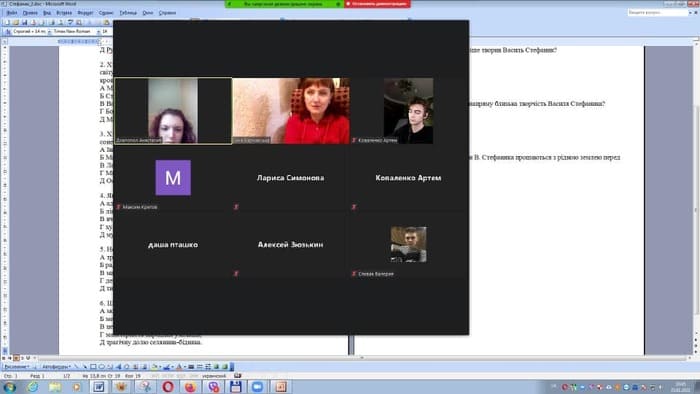Screen dimensions: 700x394
Task: Click the Viber icon in the taskbar
Action: click(213, 387)
